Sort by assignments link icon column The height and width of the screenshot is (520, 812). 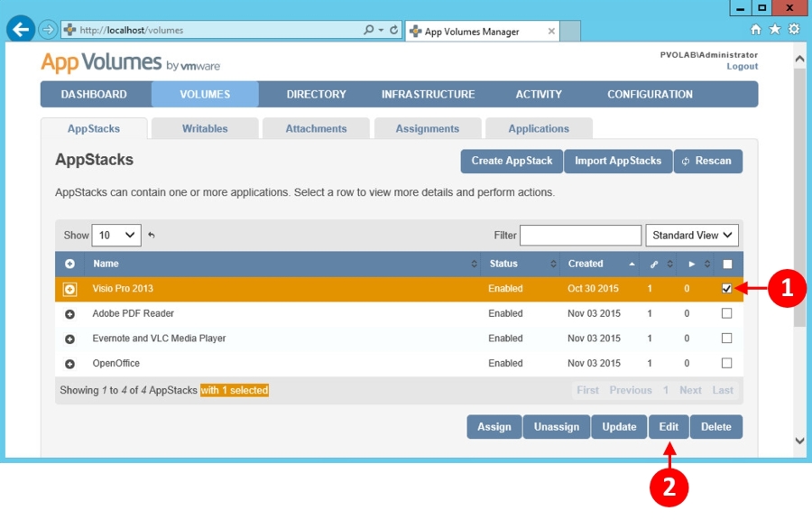(660, 265)
